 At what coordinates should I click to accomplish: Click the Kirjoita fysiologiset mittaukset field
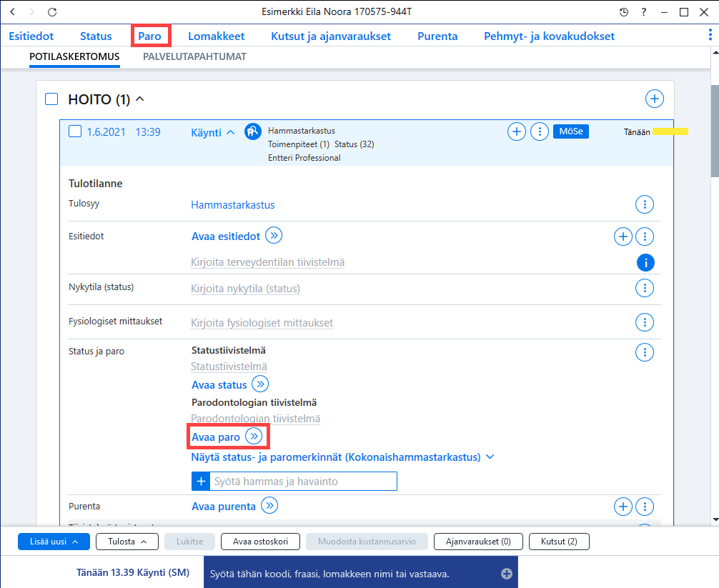coord(262,323)
